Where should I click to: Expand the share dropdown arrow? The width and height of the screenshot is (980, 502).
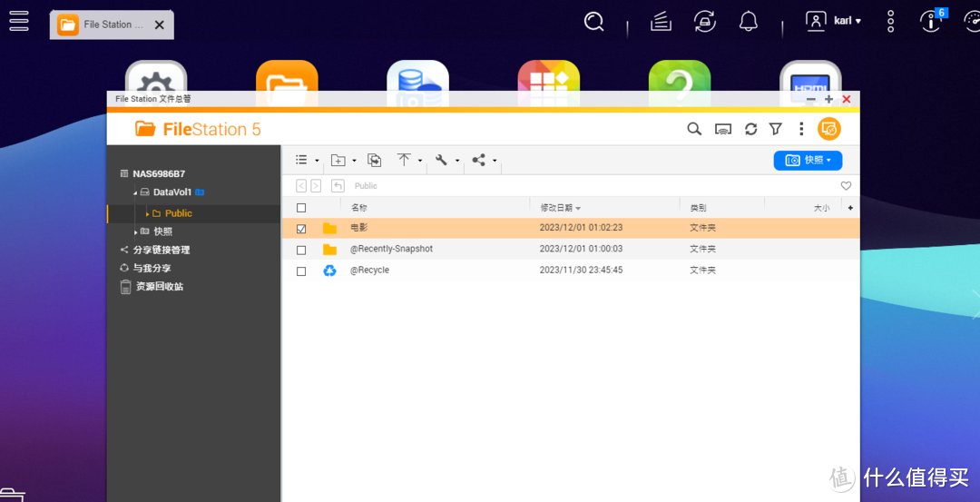point(495,162)
